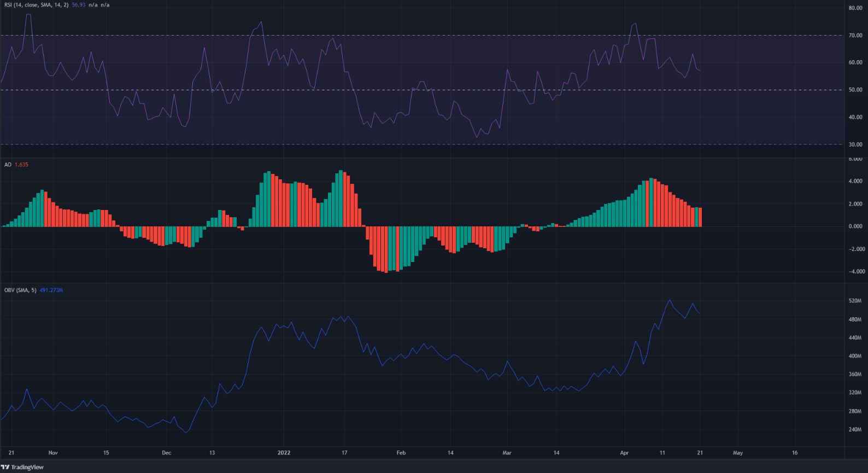Click the Dec label on time axis

[x=167, y=453]
